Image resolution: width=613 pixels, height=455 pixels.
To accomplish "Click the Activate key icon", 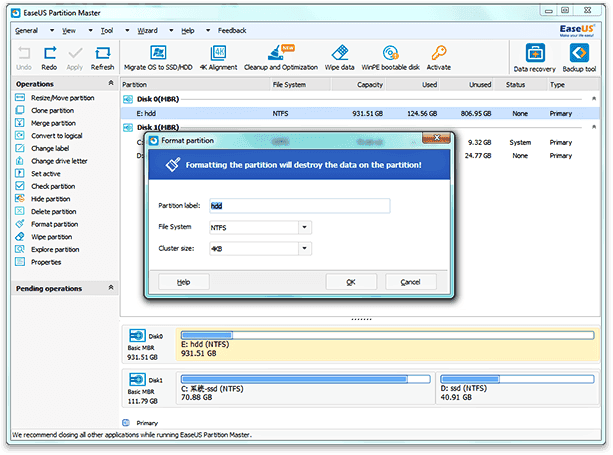I will point(439,58).
